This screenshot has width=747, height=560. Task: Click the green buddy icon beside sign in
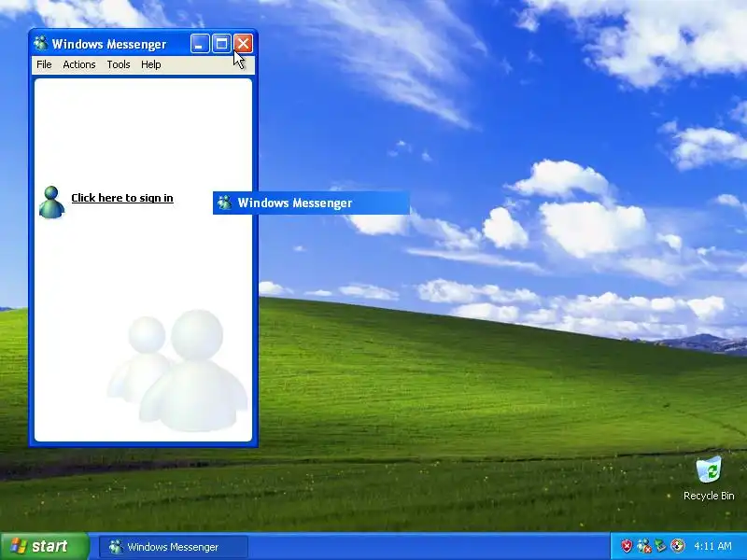pos(51,203)
